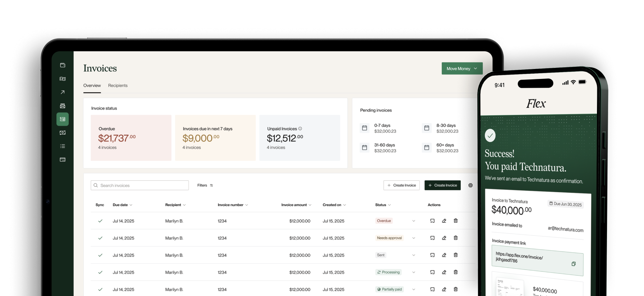Tap the Due Jun 30, 2025 badge on phone
644x296 pixels.
(565, 204)
